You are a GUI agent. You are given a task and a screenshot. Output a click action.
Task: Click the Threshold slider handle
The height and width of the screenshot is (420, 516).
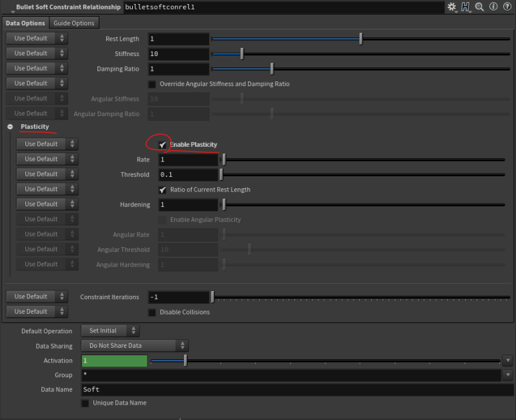tap(221, 175)
